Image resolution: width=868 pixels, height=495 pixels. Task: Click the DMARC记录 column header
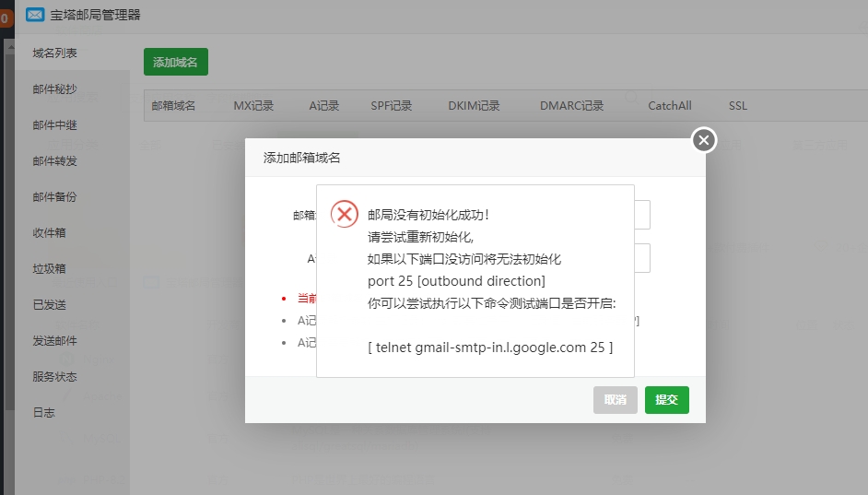coord(572,105)
